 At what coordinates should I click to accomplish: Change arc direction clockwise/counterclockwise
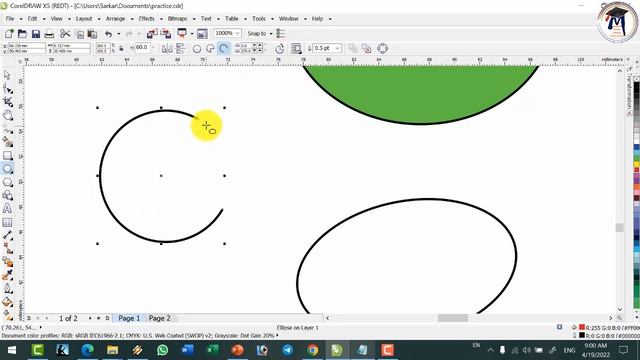(280, 49)
